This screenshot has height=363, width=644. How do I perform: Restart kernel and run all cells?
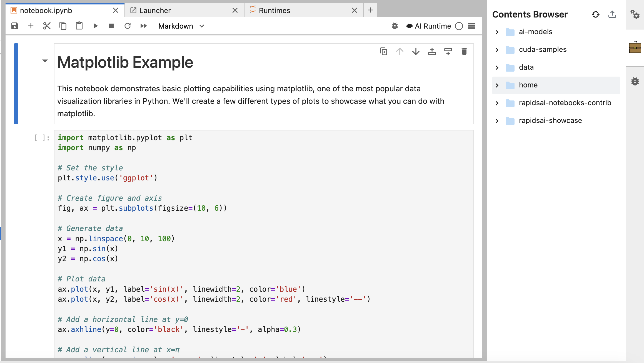[144, 26]
